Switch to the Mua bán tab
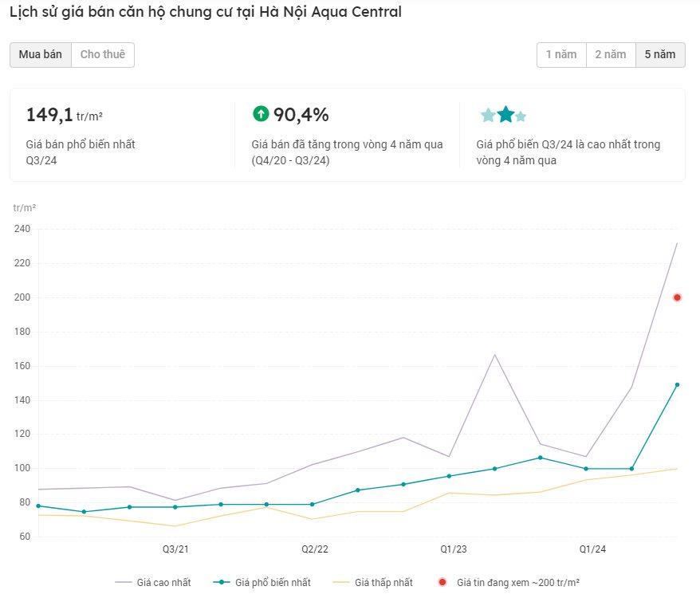This screenshot has width=700, height=598. 41,55
